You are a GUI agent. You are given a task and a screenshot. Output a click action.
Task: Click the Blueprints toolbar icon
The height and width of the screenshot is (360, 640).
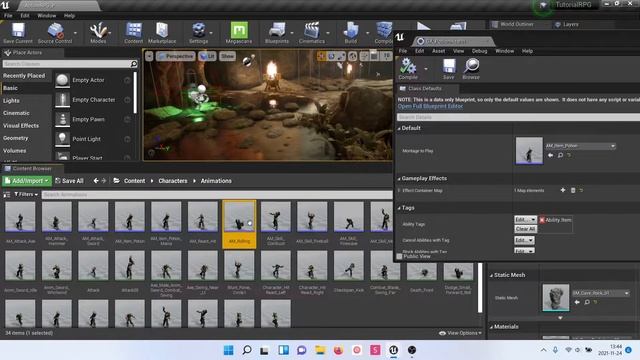point(277,33)
